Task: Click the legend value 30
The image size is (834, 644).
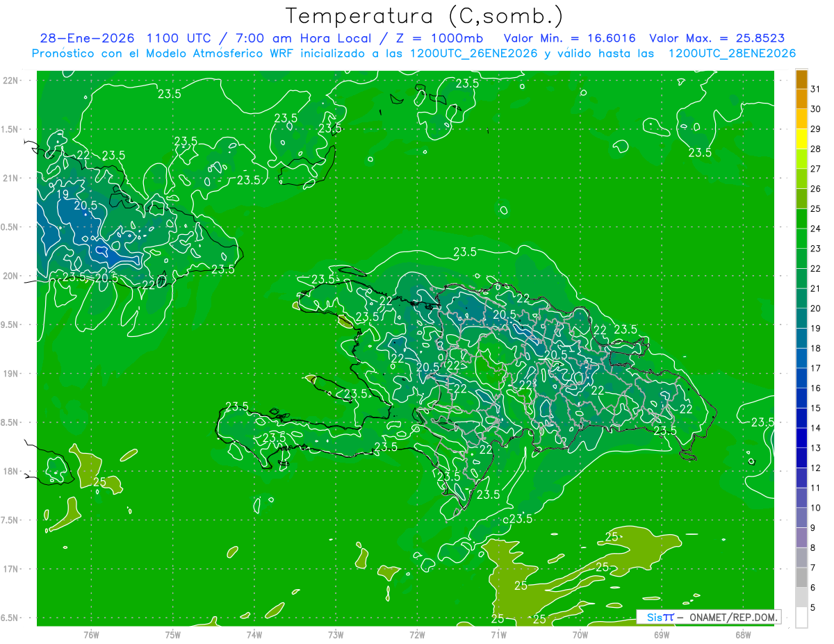Action: coord(817,109)
